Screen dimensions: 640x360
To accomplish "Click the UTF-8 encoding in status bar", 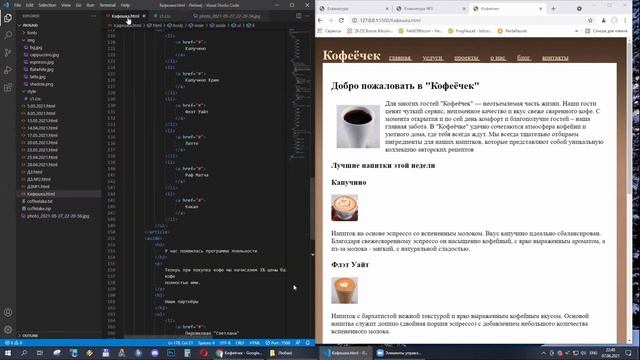I will [x=225, y=343].
